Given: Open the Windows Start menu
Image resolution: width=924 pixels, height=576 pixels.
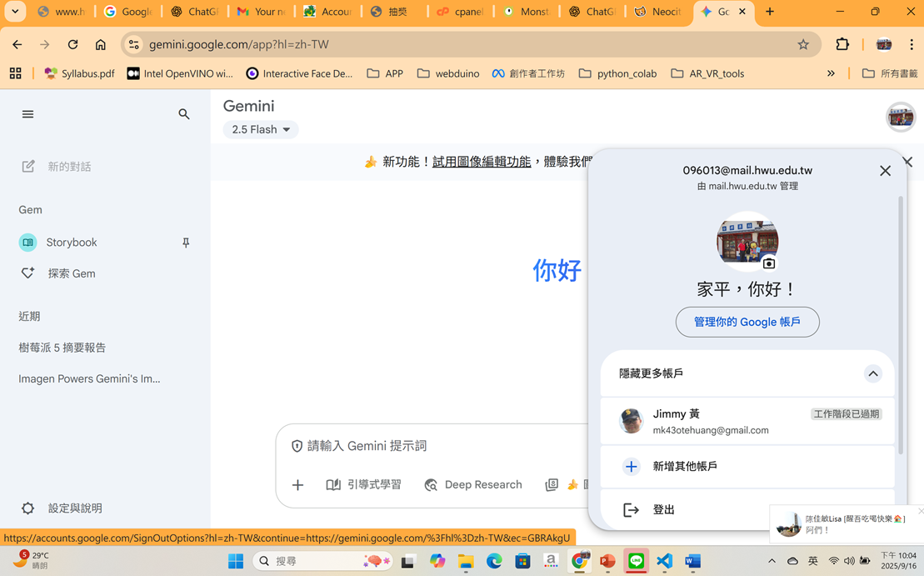Looking at the screenshot, I should 236,561.
